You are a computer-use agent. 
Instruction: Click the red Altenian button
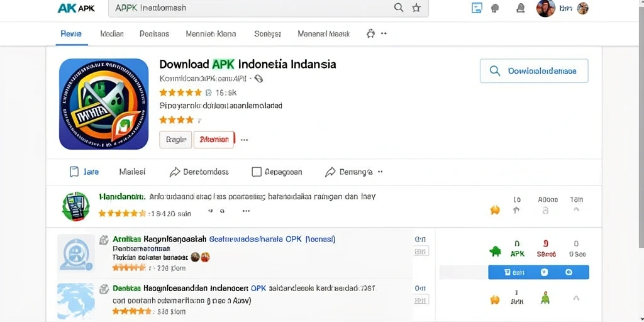click(214, 140)
